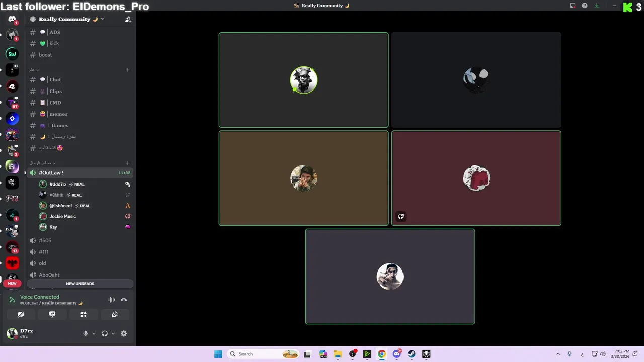Deafen with the headphones button
Viewport: 644px width, 362px height.
[x=105, y=333]
